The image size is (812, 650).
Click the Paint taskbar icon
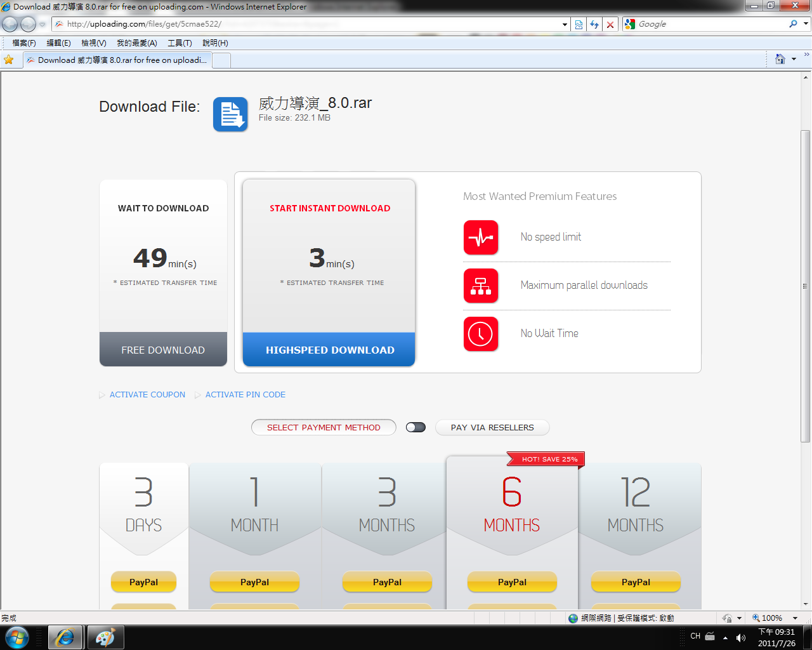tap(105, 637)
